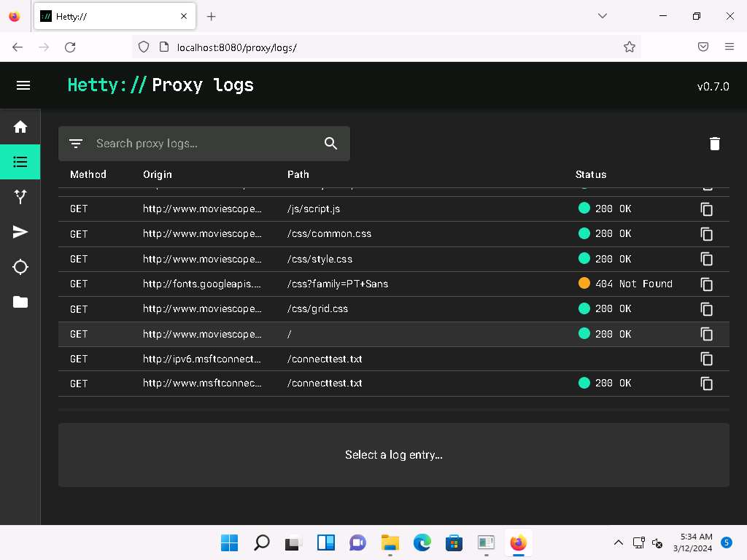Viewport: 747px width, 560px height.
Task: Select the fonts.googleapis 404 log entry
Action: pyautogui.click(x=365, y=284)
